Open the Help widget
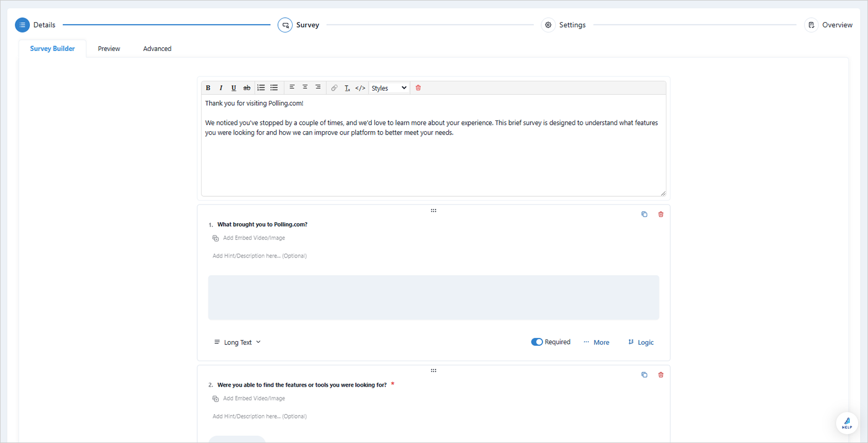The height and width of the screenshot is (443, 868). coord(847,423)
